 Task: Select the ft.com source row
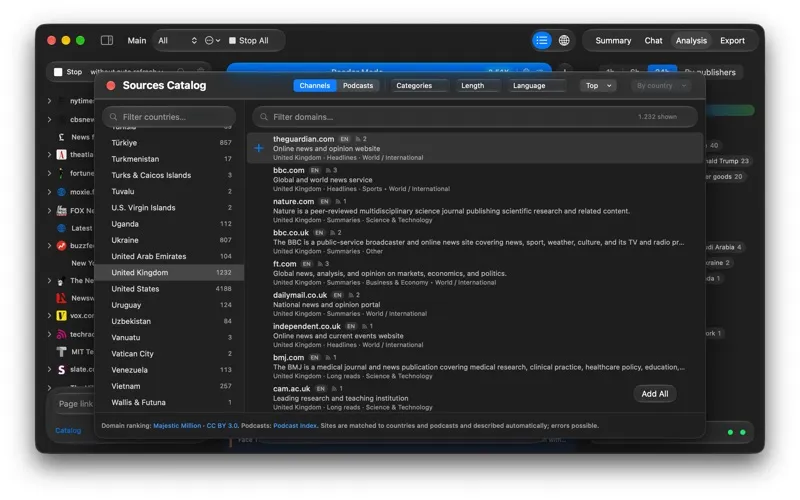click(474, 272)
